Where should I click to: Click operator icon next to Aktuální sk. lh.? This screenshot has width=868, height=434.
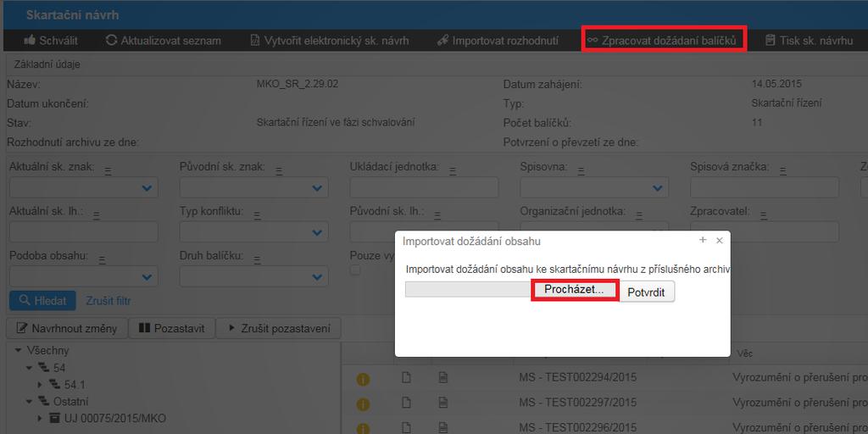[97, 216]
